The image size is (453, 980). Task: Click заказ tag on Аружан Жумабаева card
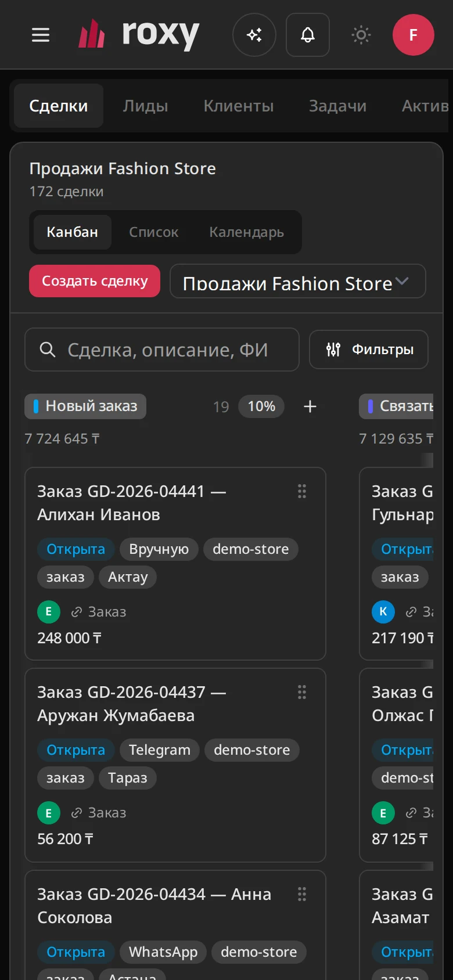pos(66,778)
